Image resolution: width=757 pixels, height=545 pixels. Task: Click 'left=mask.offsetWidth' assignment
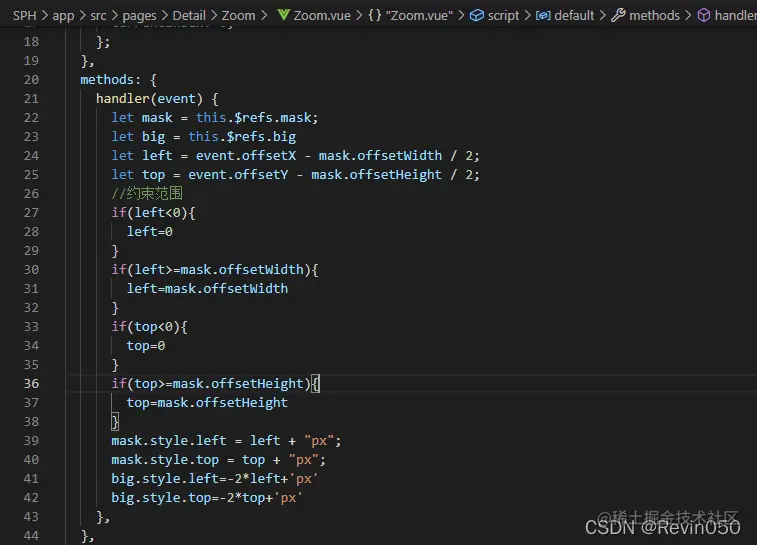point(207,289)
